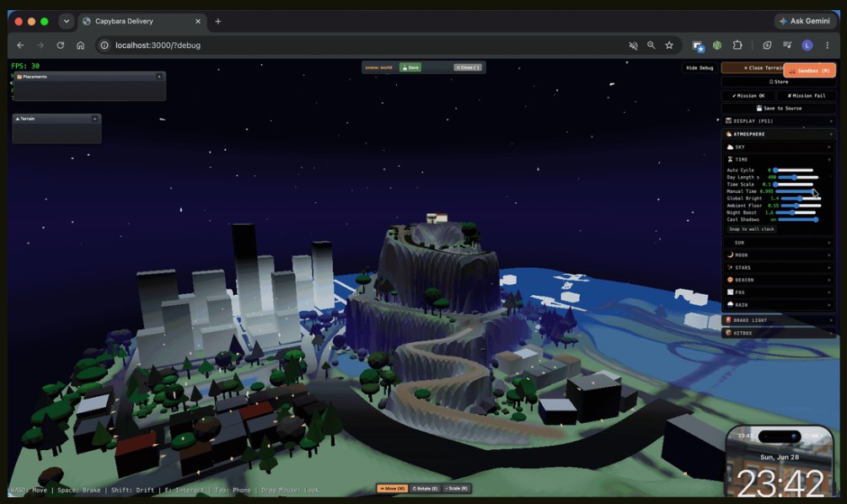
Task: Go back with the browser back arrow
Action: click(20, 46)
